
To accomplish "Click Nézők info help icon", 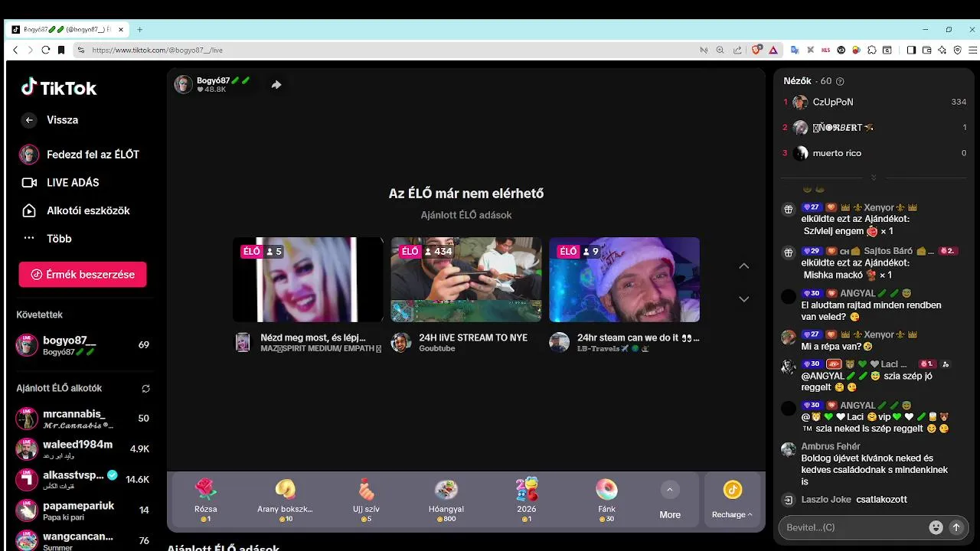I will (840, 81).
